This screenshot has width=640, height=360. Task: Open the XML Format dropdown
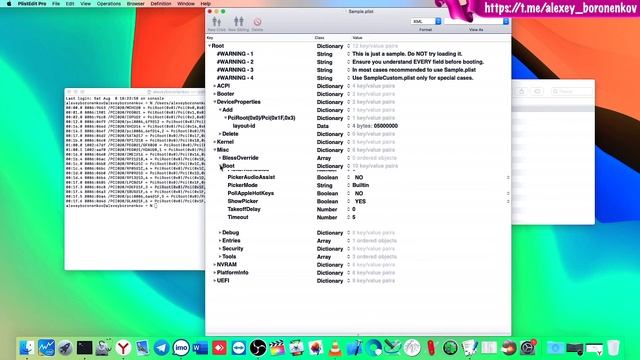coord(426,21)
